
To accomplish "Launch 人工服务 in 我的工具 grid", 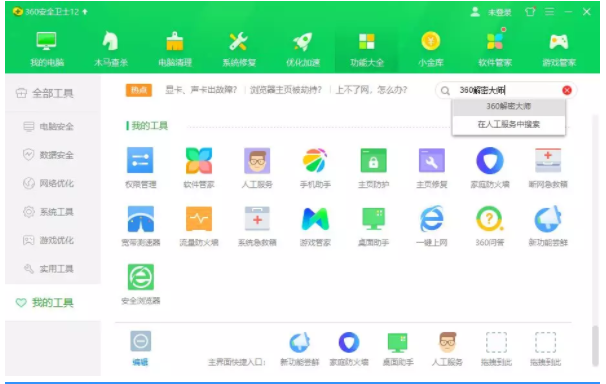I will pyautogui.click(x=257, y=167).
